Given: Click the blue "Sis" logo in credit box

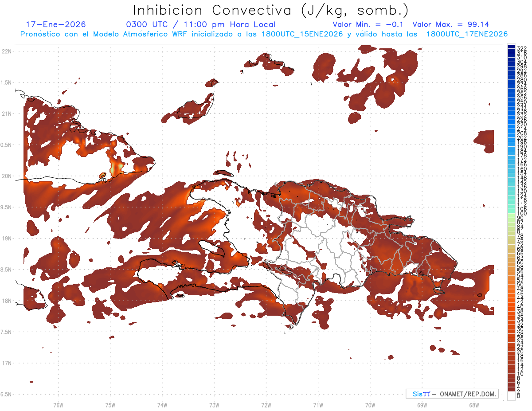Looking at the screenshot, I should tap(418, 394).
